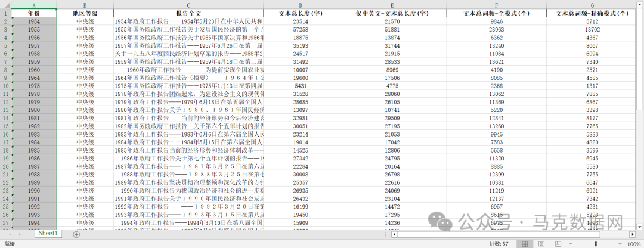
Task: Select cell with value 51881
Action: (392, 30)
